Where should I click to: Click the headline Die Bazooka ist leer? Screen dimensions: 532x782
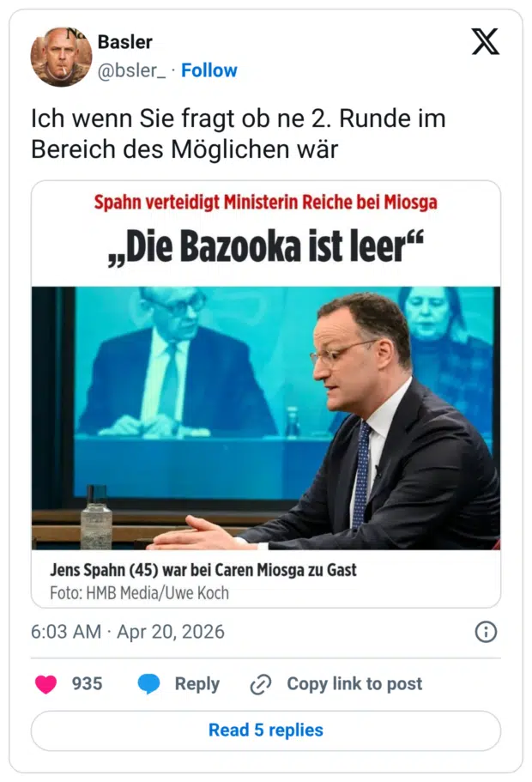(266, 247)
